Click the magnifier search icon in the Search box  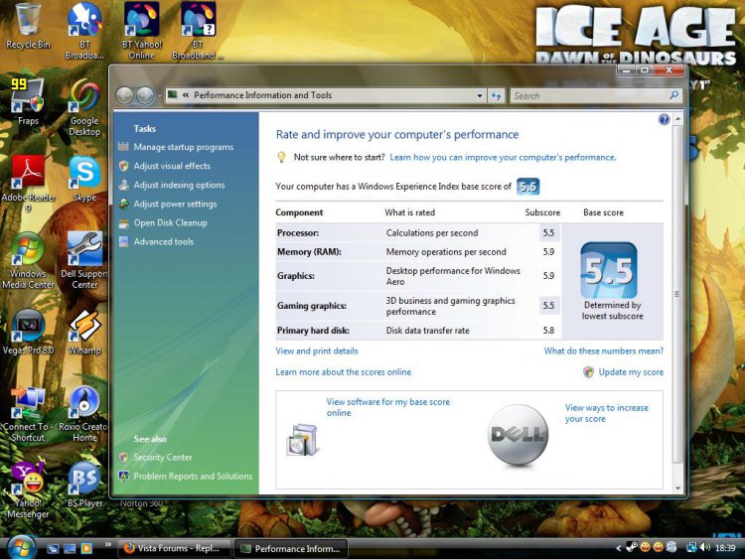coord(673,95)
